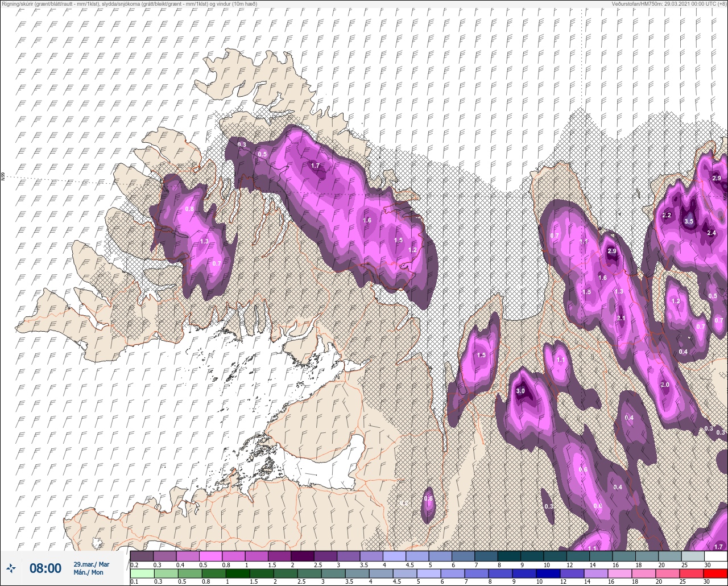Screen dimensions: 728x586
Task: Select lower legend light green swatch 0.1 to 0.3
Action: pyautogui.click(x=142, y=573)
